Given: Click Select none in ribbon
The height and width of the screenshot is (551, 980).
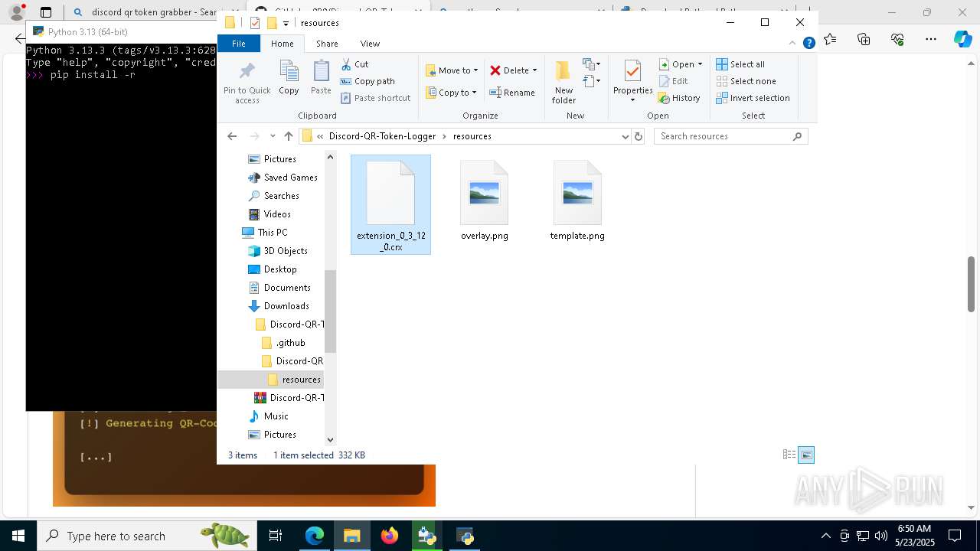Looking at the screenshot, I should tap(746, 81).
